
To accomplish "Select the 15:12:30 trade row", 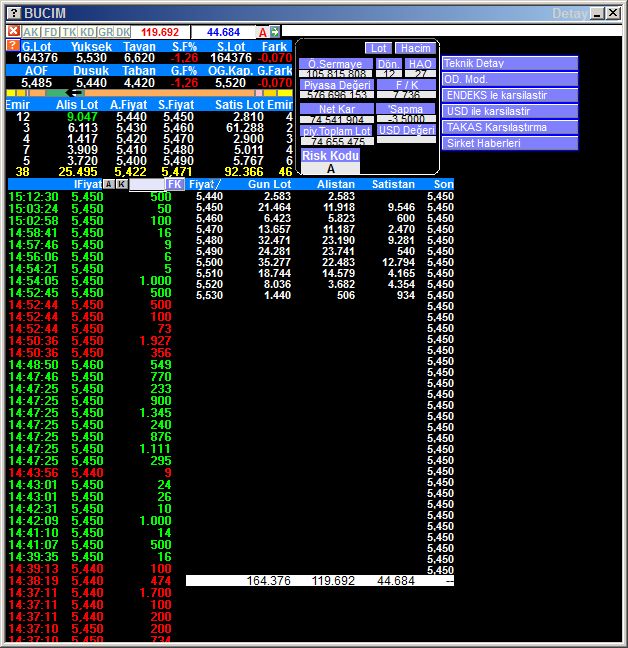I will pos(90,197).
